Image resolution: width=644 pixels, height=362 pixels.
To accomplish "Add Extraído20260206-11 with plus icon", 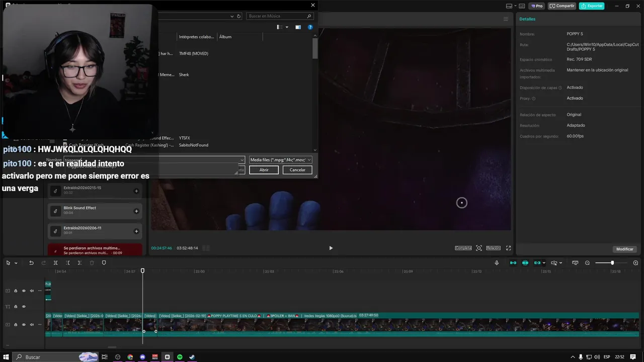I will tap(136, 231).
